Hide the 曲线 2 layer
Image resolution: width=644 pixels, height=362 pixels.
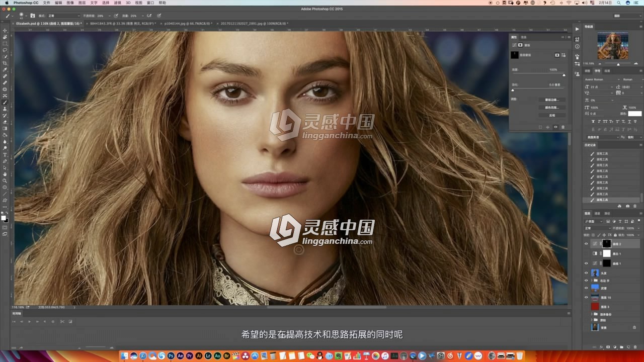pos(586,244)
